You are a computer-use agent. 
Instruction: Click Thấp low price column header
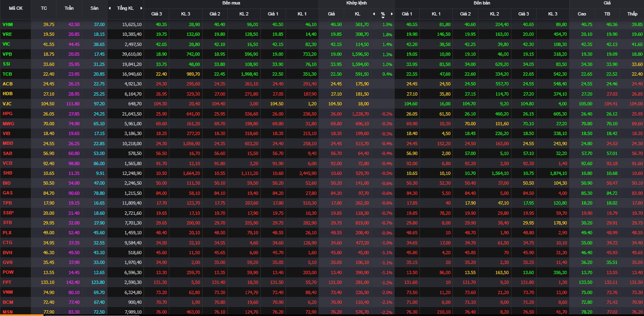pyautogui.click(x=632, y=14)
